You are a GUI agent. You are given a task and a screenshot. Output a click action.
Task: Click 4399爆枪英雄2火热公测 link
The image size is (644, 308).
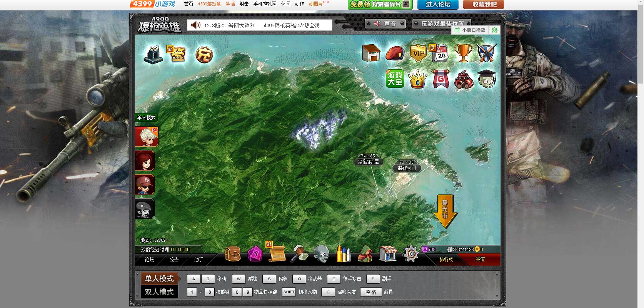292,25
